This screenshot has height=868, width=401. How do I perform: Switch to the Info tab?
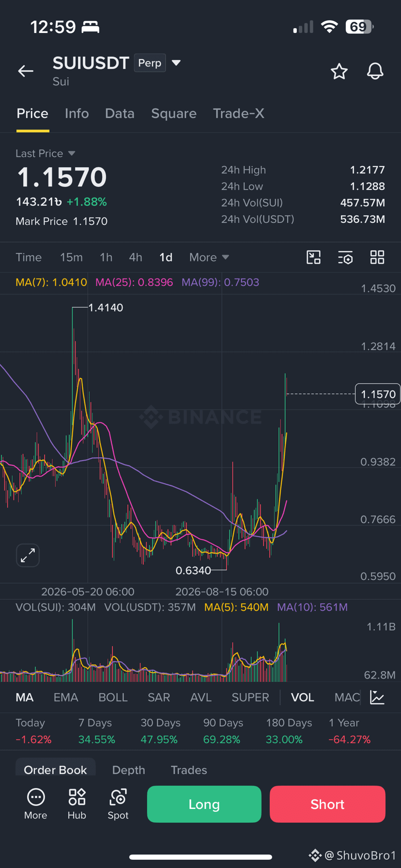click(77, 113)
